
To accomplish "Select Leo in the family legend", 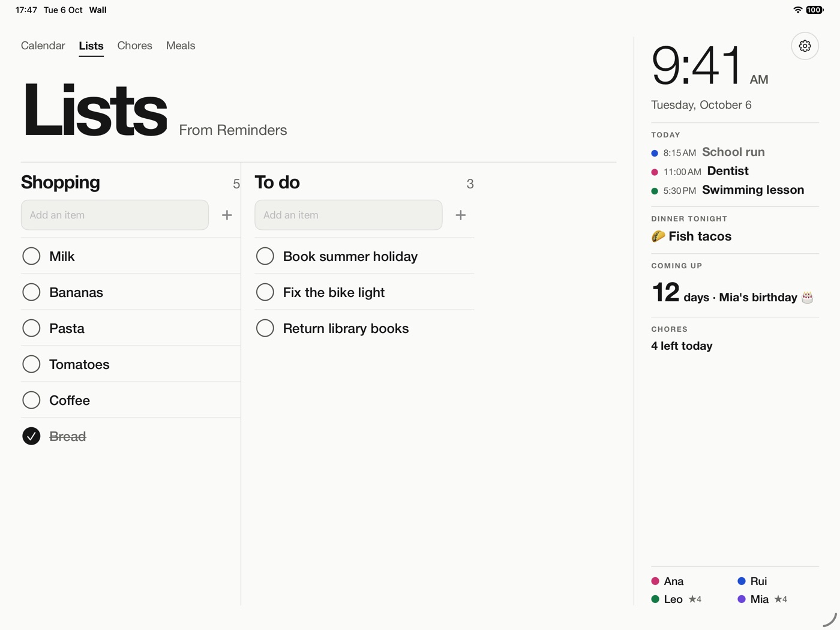I will click(x=676, y=599).
